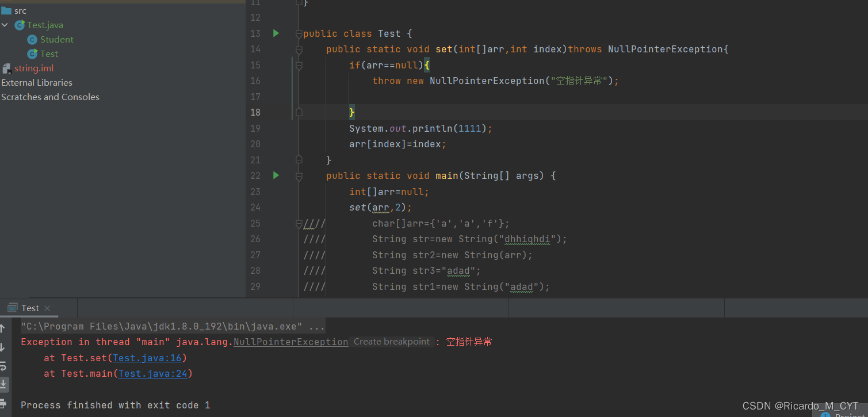
Task: Click 'throw new' on line 16
Action: pyautogui.click(x=398, y=81)
